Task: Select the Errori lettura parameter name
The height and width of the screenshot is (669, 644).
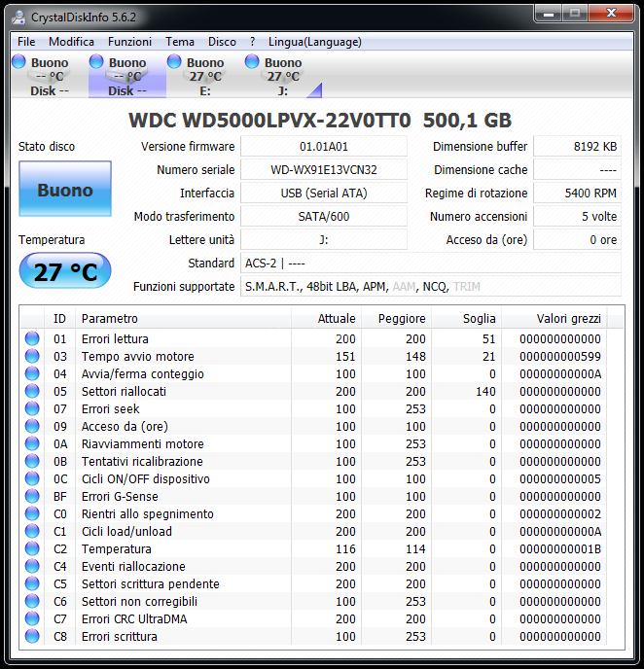Action: pyautogui.click(x=115, y=338)
